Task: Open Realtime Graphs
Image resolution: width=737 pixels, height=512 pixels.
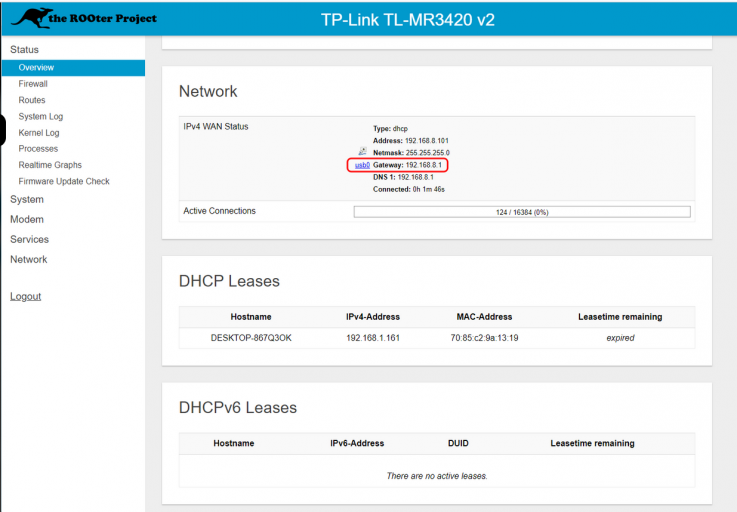Action: coord(50,165)
